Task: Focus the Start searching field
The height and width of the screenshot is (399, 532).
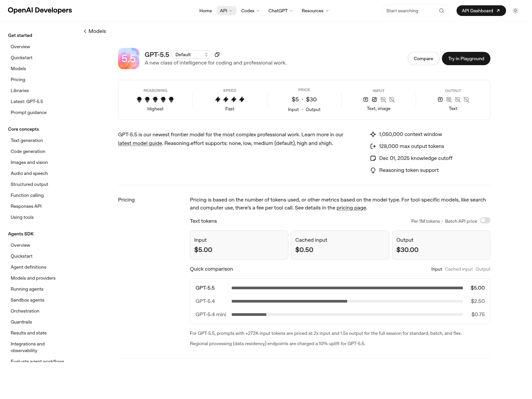Action: (x=415, y=11)
